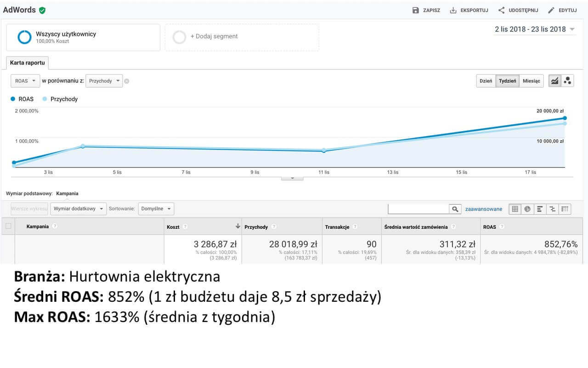The width and height of the screenshot is (588, 368).
Task: Open the zaawansowane filter link
Action: click(x=484, y=209)
